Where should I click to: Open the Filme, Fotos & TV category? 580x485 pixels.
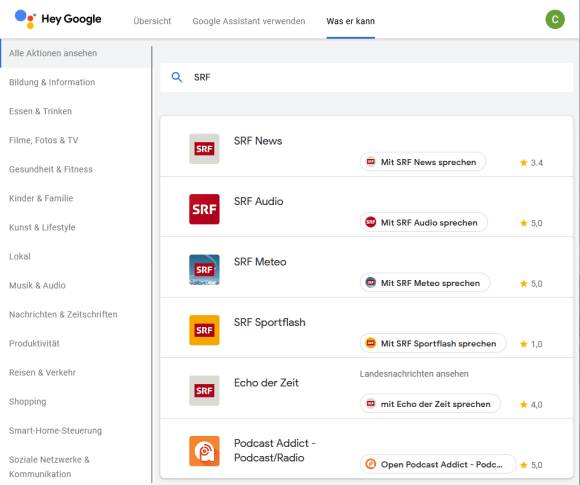click(x=44, y=140)
